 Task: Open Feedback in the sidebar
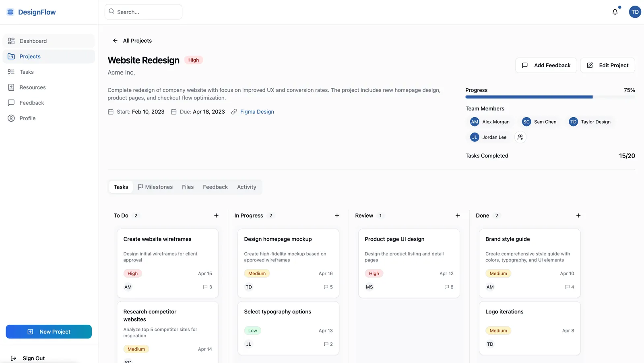coord(49,103)
